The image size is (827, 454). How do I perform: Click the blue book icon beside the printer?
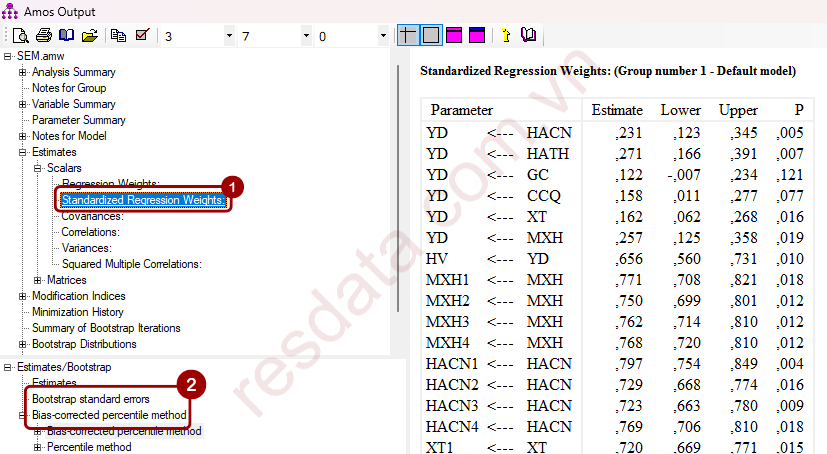(x=66, y=36)
